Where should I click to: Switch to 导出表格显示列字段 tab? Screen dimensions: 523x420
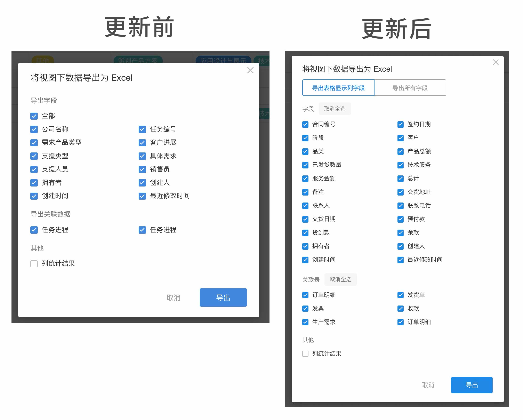338,88
